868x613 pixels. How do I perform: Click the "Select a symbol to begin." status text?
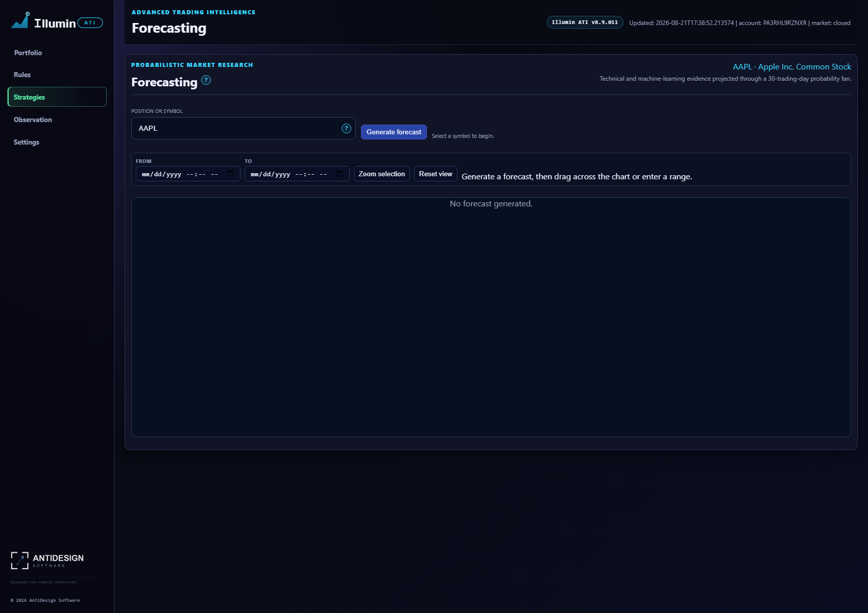pyautogui.click(x=463, y=136)
